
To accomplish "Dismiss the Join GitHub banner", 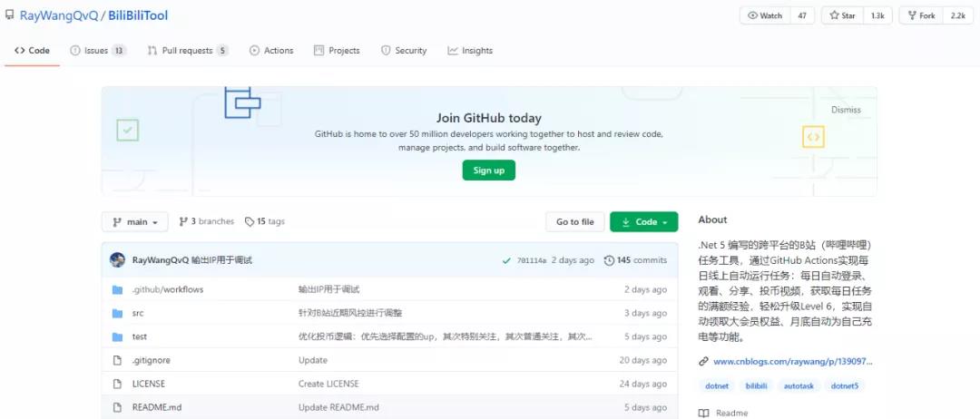I will [x=846, y=110].
